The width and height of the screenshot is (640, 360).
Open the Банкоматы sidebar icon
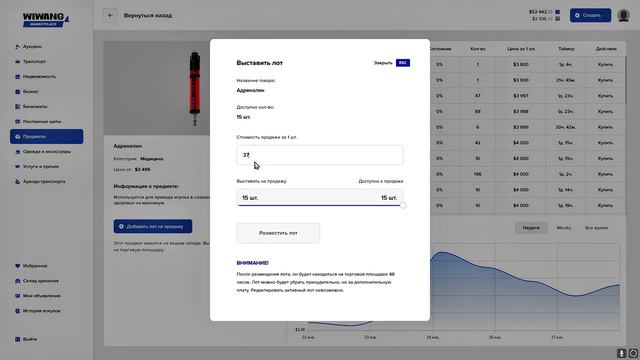click(18, 107)
